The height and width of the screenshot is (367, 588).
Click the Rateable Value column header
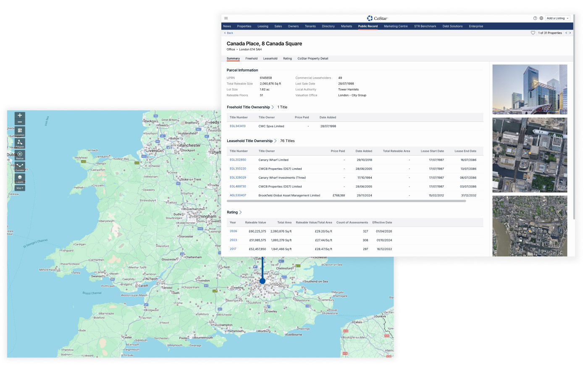click(255, 222)
